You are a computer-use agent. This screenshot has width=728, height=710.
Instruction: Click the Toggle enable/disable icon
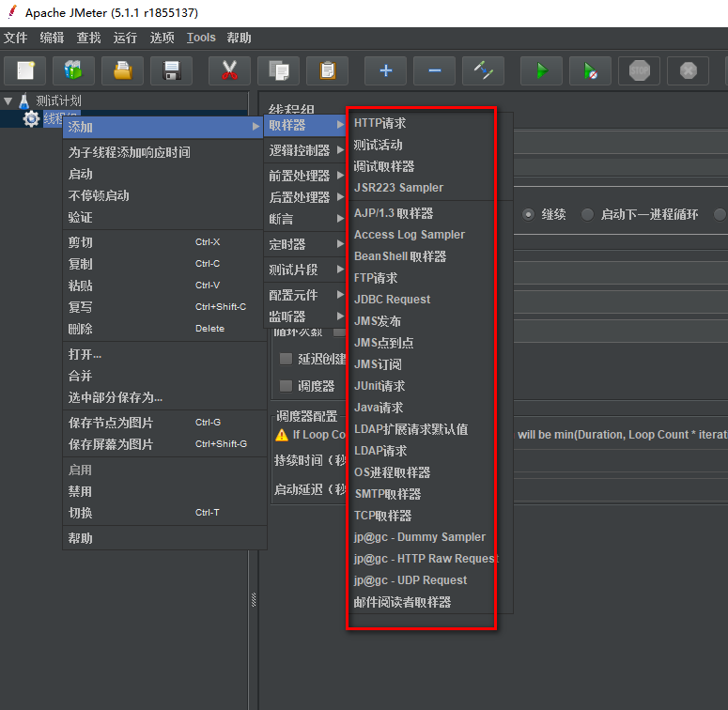tap(484, 71)
